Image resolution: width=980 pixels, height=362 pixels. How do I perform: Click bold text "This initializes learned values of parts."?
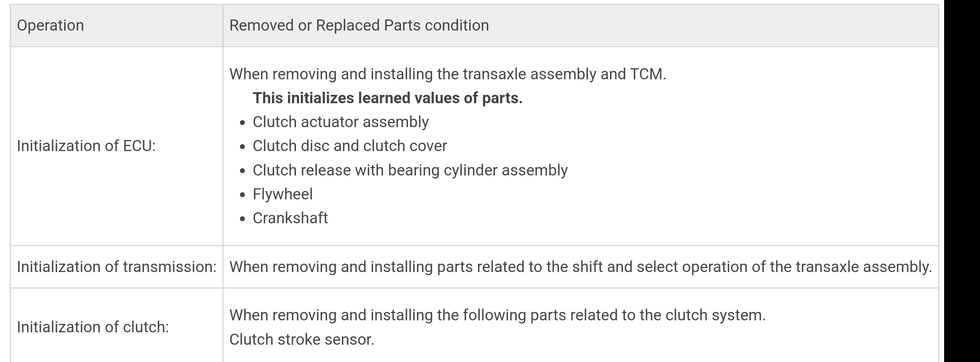tap(387, 98)
